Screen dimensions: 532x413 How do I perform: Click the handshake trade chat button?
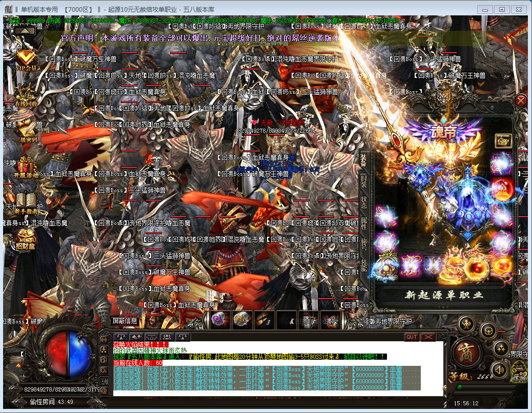(x=136, y=337)
